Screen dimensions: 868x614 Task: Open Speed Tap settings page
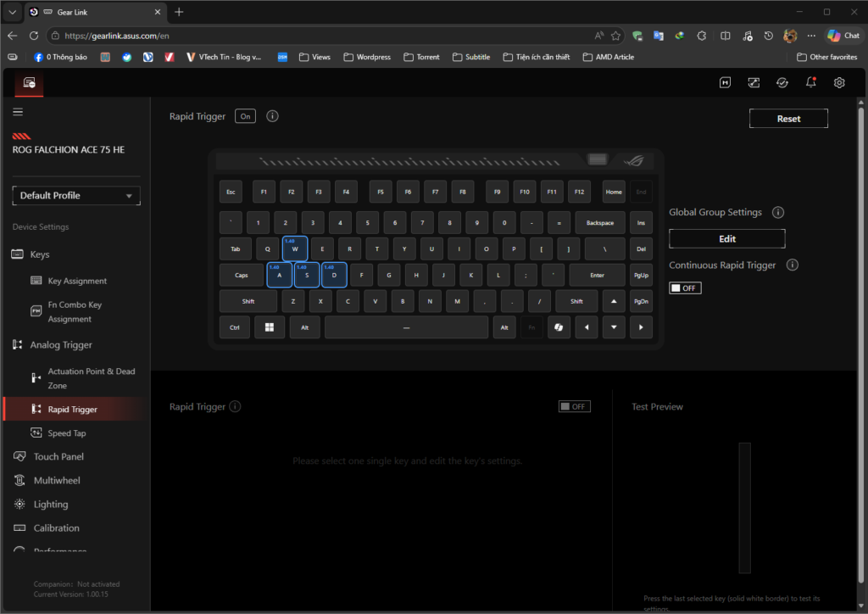click(66, 433)
